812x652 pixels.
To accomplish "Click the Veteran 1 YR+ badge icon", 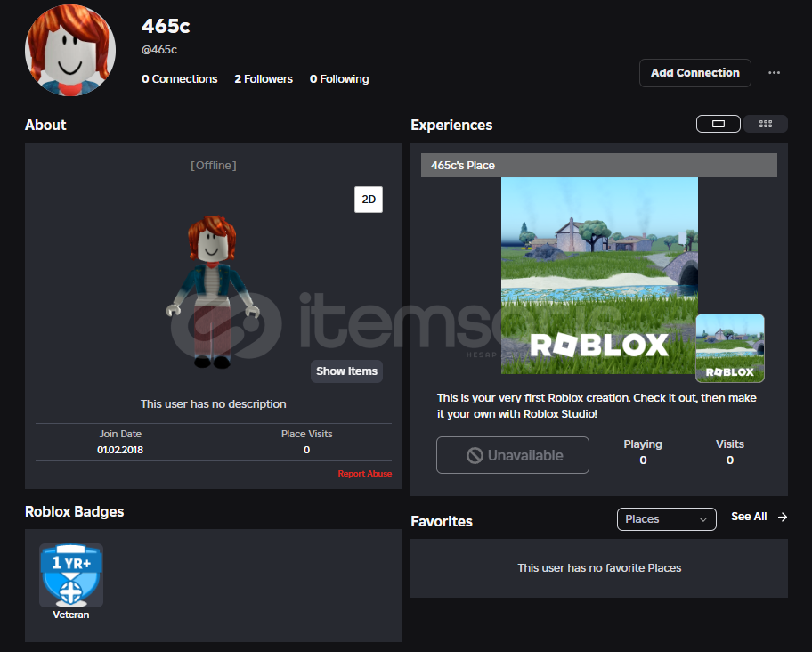I will [71, 575].
